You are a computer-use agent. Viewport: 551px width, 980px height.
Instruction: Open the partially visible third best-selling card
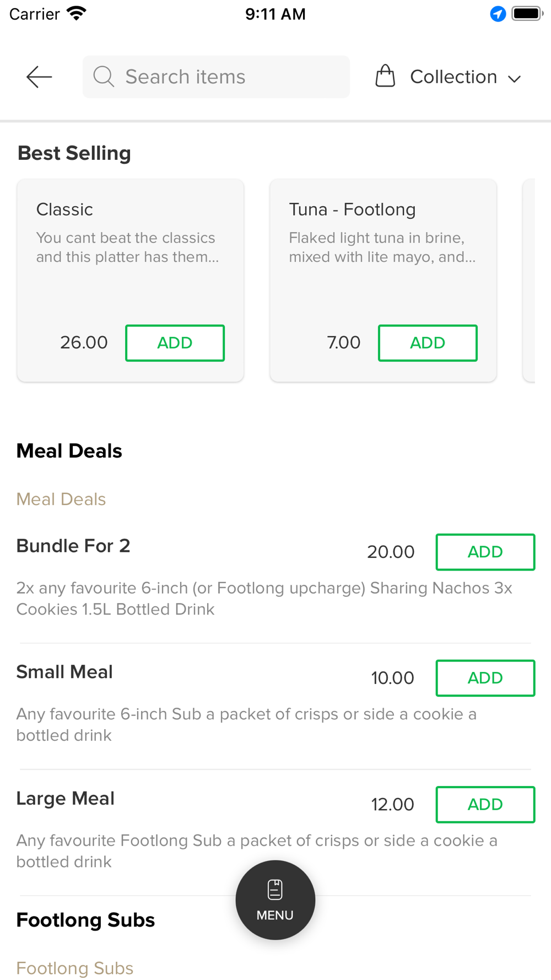tap(529, 280)
